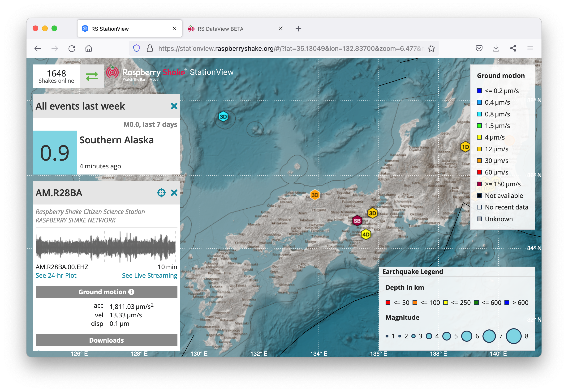Open the See Live Streaming link

pos(150,275)
